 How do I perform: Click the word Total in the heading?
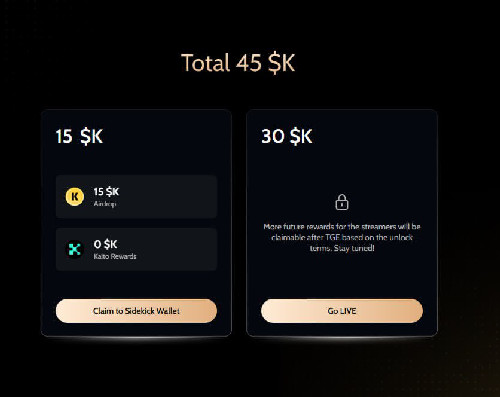(205, 63)
